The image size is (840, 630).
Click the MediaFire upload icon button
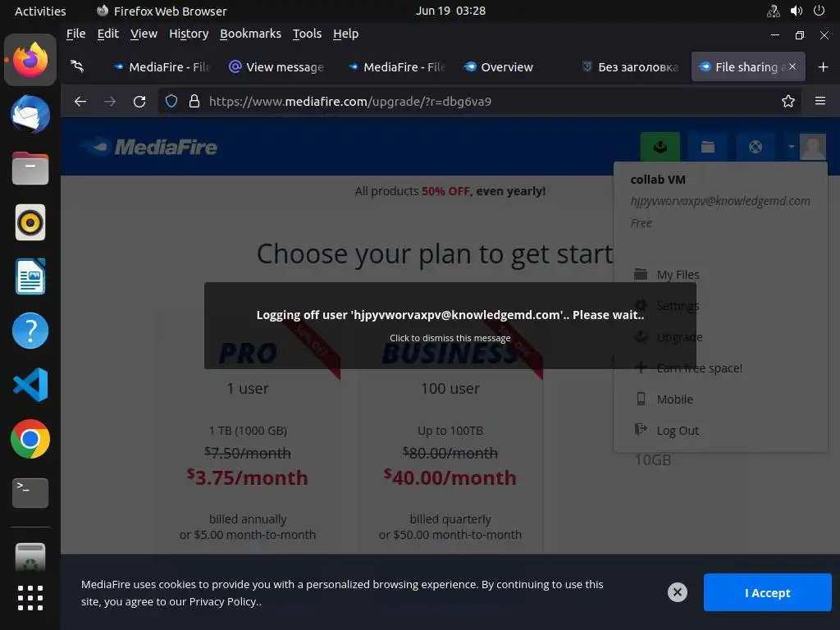[660, 147]
